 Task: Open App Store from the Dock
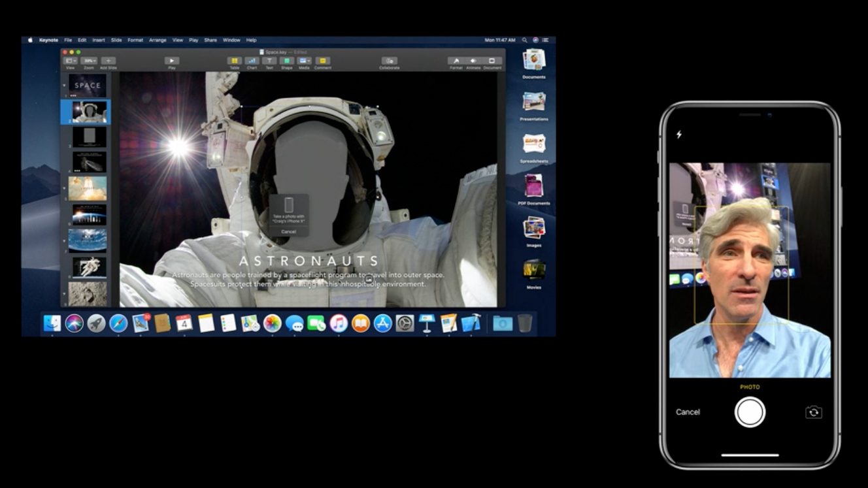382,323
